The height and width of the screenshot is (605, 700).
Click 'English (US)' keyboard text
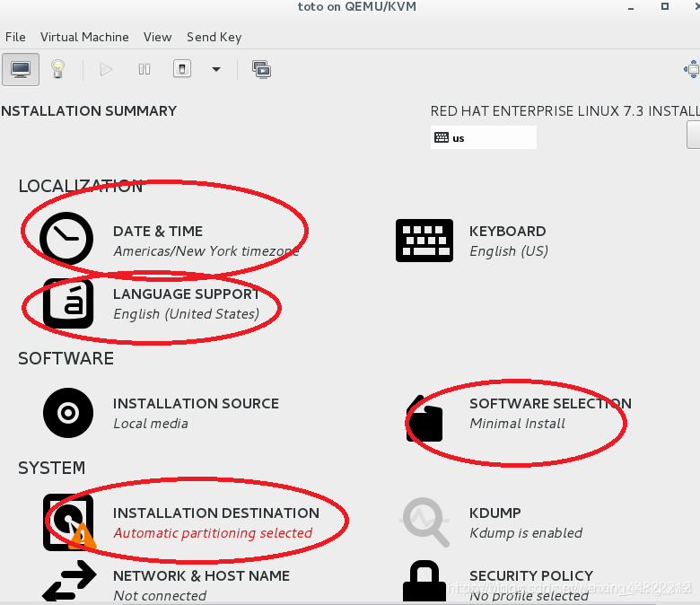click(509, 251)
